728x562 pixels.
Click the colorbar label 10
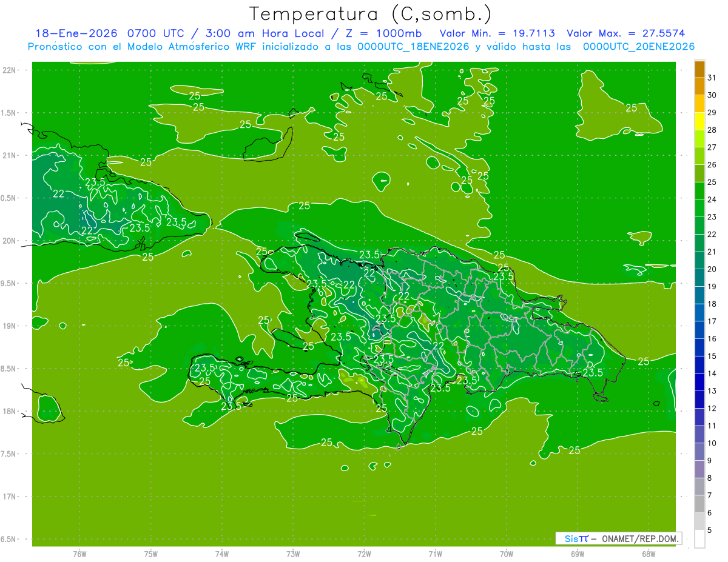click(712, 443)
